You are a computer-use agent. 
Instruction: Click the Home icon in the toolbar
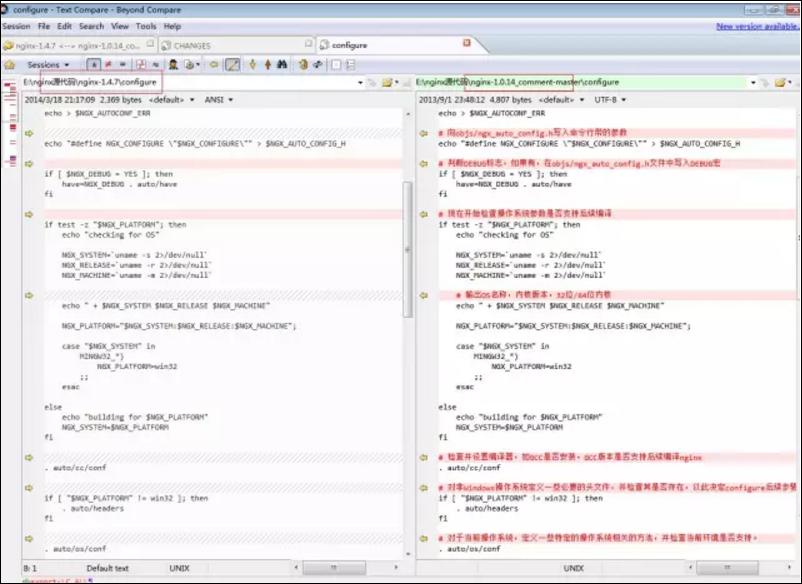9,64
